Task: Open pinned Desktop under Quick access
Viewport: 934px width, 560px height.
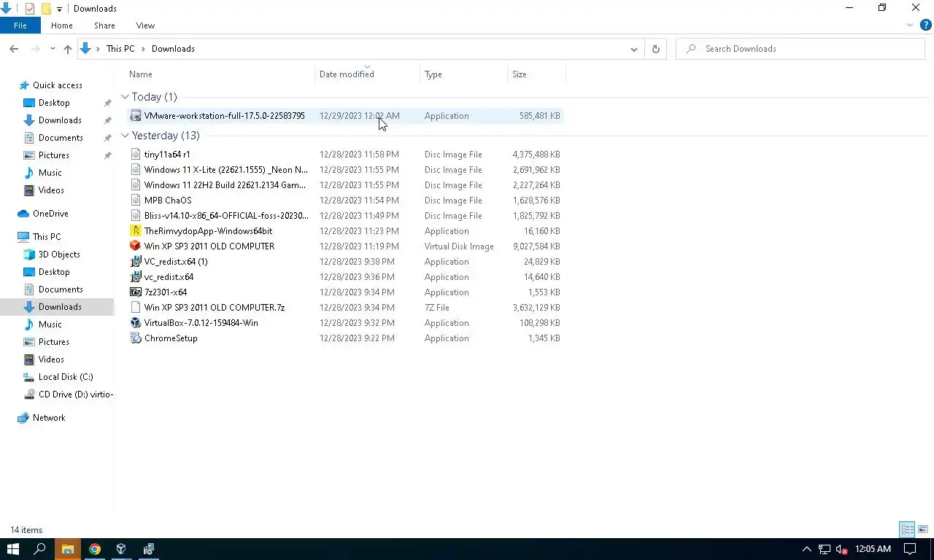Action: (x=54, y=103)
